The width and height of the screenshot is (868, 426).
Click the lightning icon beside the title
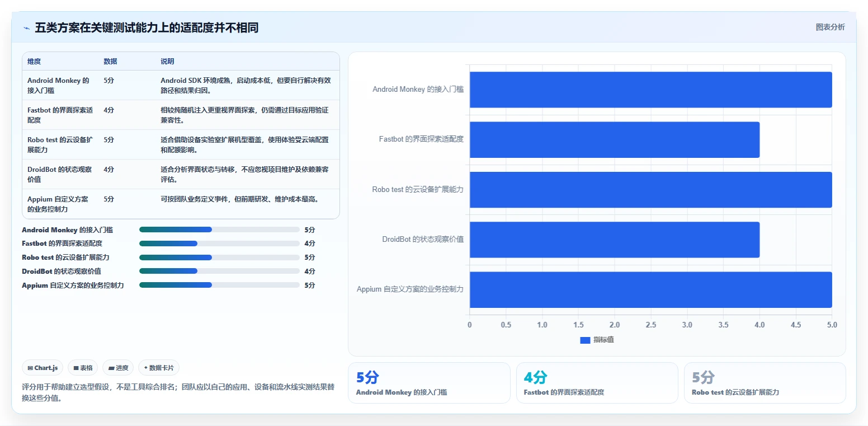(x=27, y=28)
